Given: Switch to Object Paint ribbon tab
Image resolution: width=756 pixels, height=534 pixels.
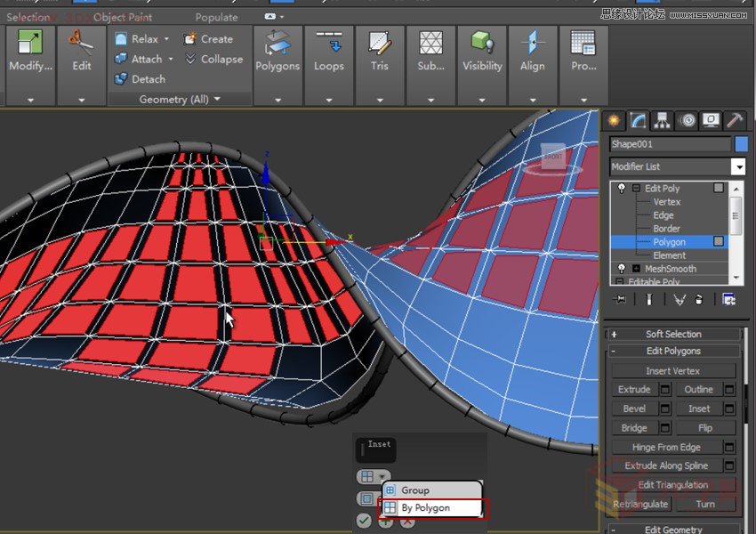Looking at the screenshot, I should (x=123, y=18).
